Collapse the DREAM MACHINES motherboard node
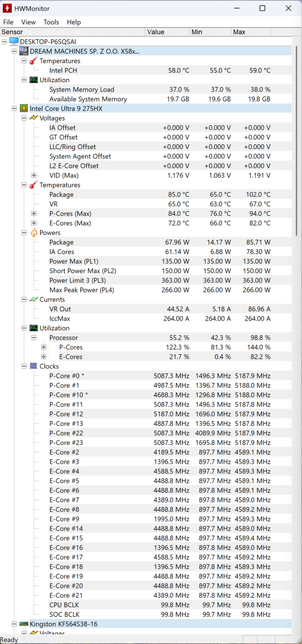This screenshot has width=302, height=644. [14, 51]
